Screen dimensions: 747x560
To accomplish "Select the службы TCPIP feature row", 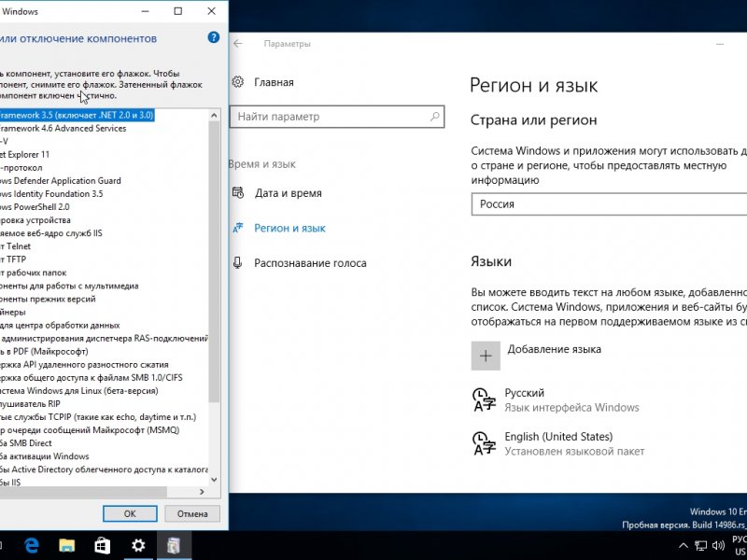I will pos(98,417).
